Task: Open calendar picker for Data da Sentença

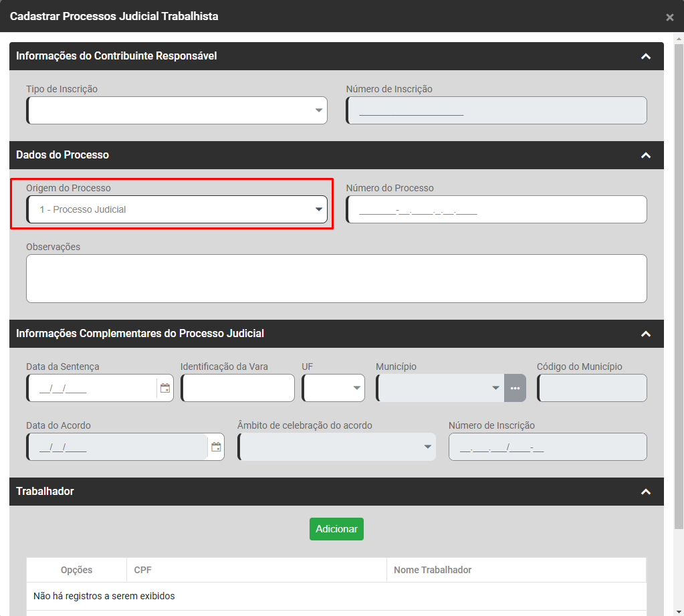Action: click(x=165, y=388)
